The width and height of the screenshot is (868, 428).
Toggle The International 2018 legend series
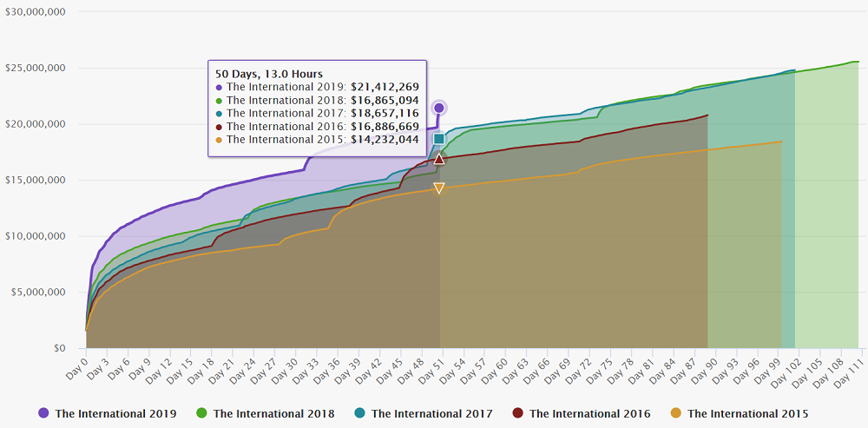[266, 413]
